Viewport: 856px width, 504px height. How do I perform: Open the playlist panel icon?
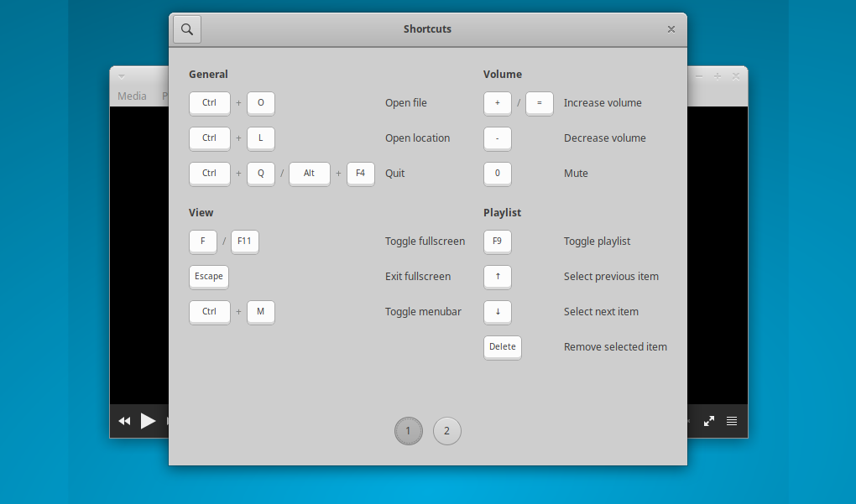coord(731,421)
